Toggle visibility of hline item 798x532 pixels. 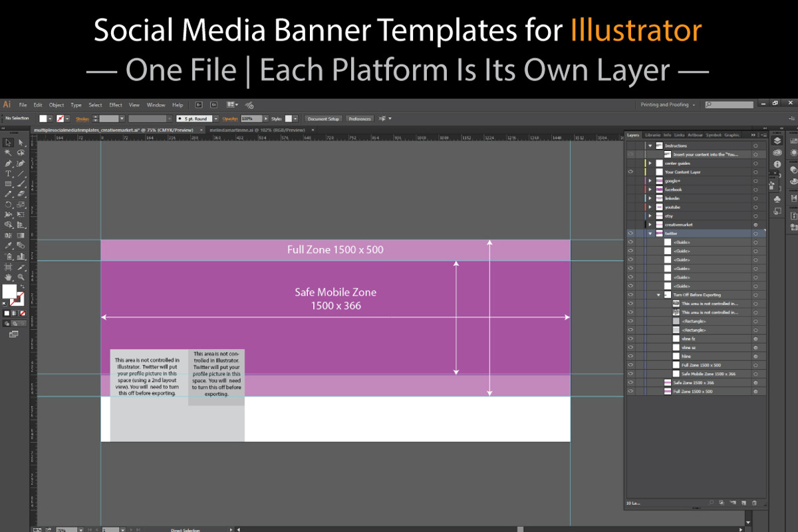click(630, 356)
